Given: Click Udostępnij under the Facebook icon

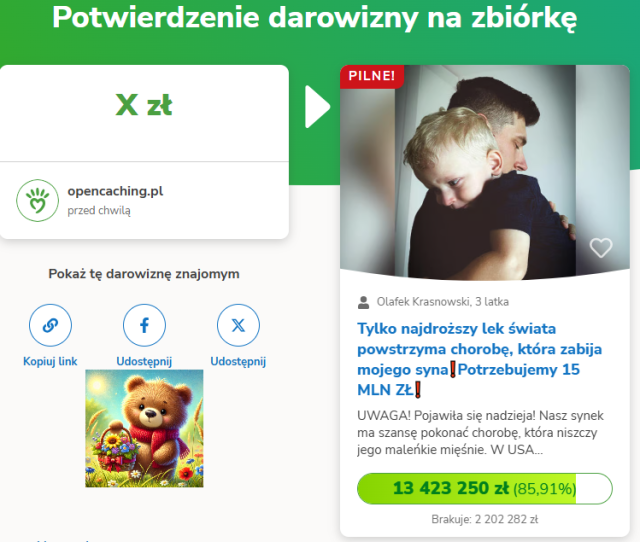Looking at the screenshot, I should pyautogui.click(x=144, y=362).
